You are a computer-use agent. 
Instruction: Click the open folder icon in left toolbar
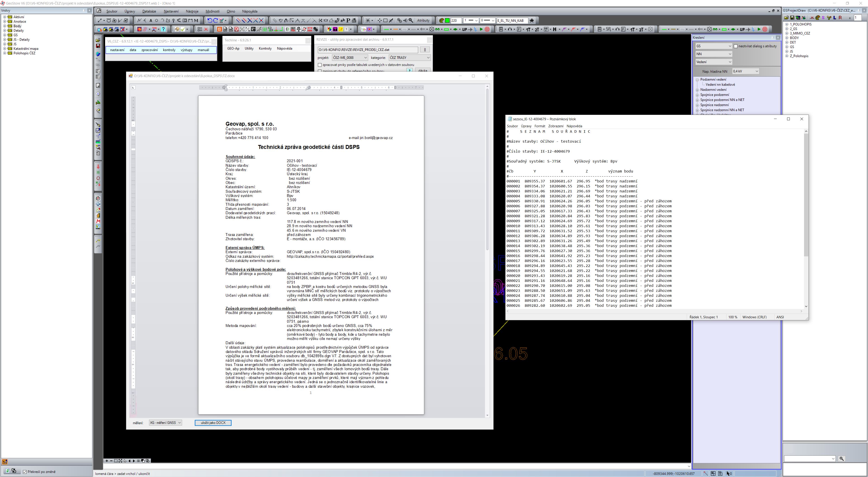[x=98, y=40]
